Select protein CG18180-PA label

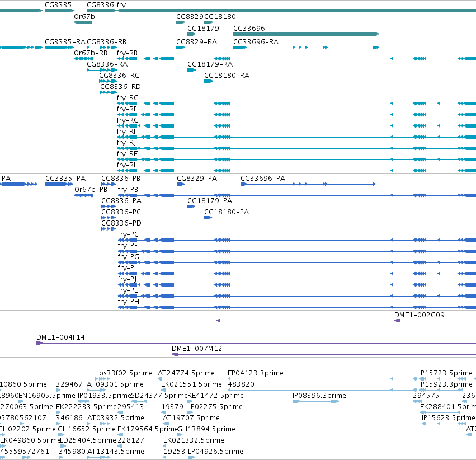[x=227, y=212]
